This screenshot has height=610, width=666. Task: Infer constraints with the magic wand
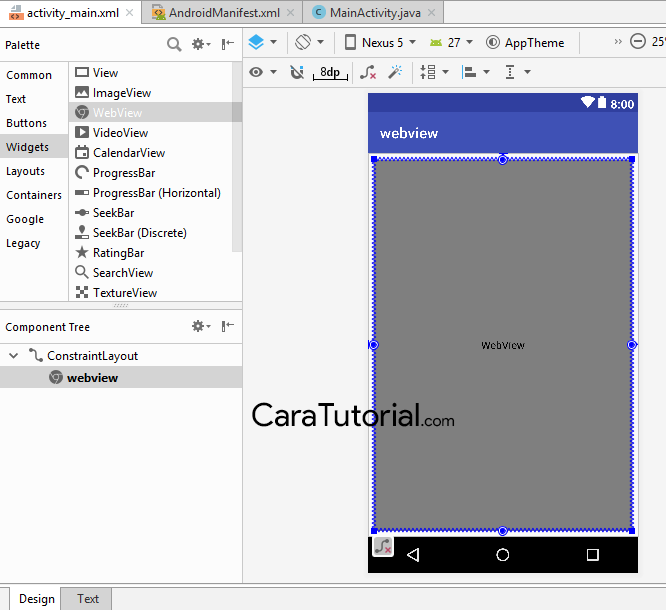coord(395,72)
